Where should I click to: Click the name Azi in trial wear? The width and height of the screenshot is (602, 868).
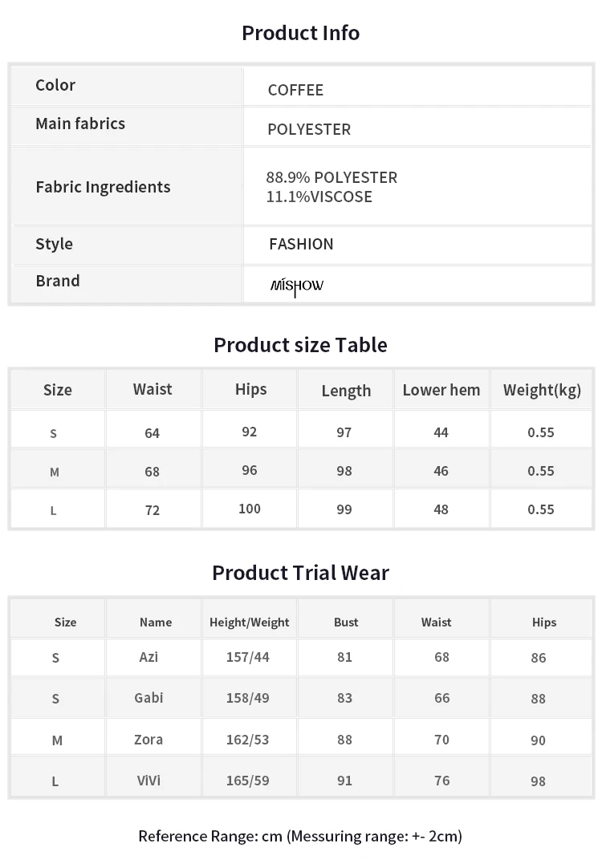coord(148,657)
